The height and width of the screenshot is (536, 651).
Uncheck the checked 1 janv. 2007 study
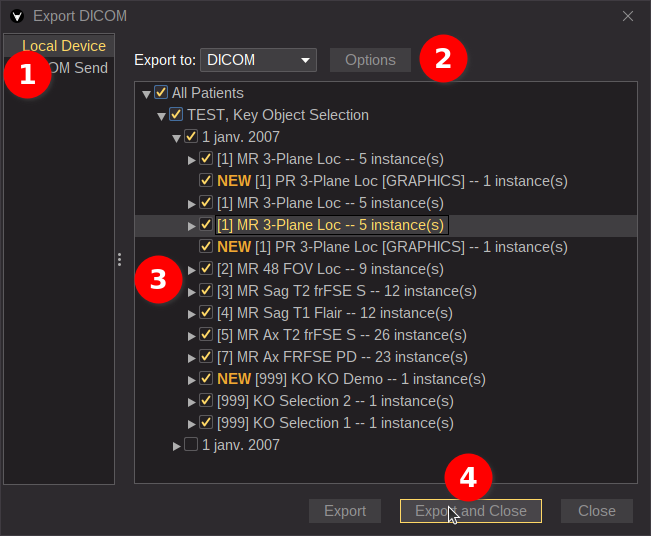(191, 136)
